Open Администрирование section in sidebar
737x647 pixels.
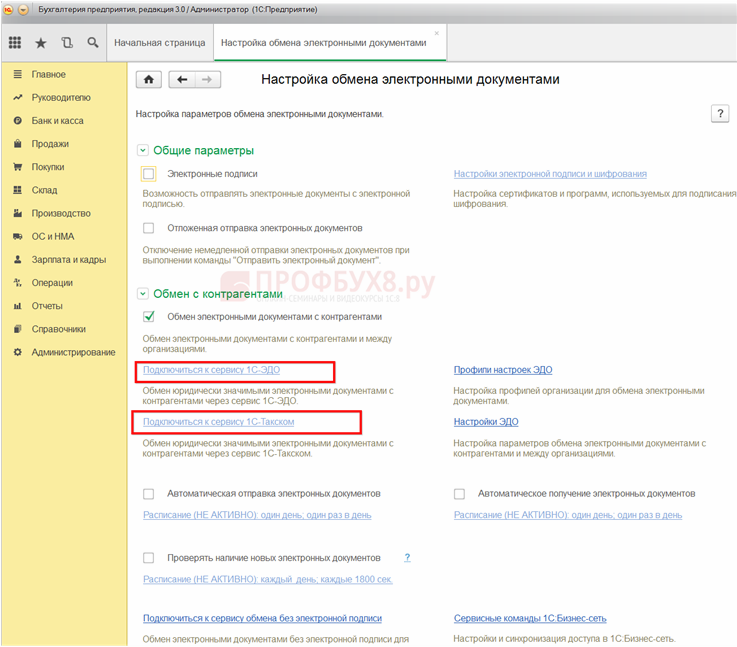point(73,352)
